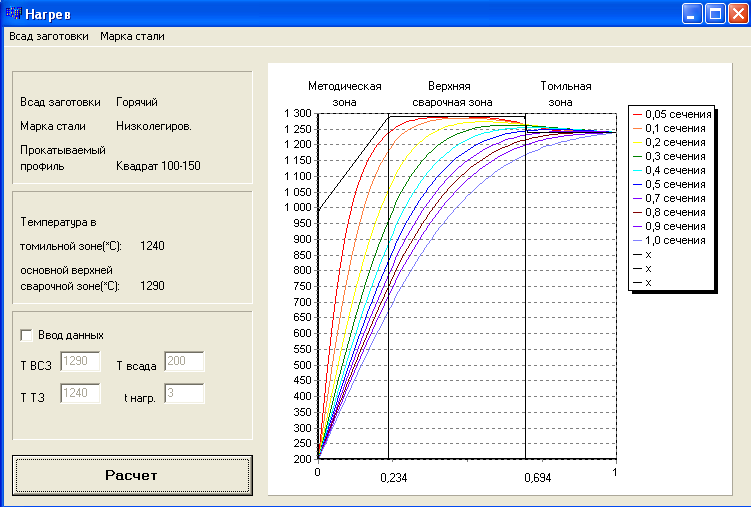Click the Томльная зона chart label
Viewport: 751px width, 507px height.
coord(565,94)
